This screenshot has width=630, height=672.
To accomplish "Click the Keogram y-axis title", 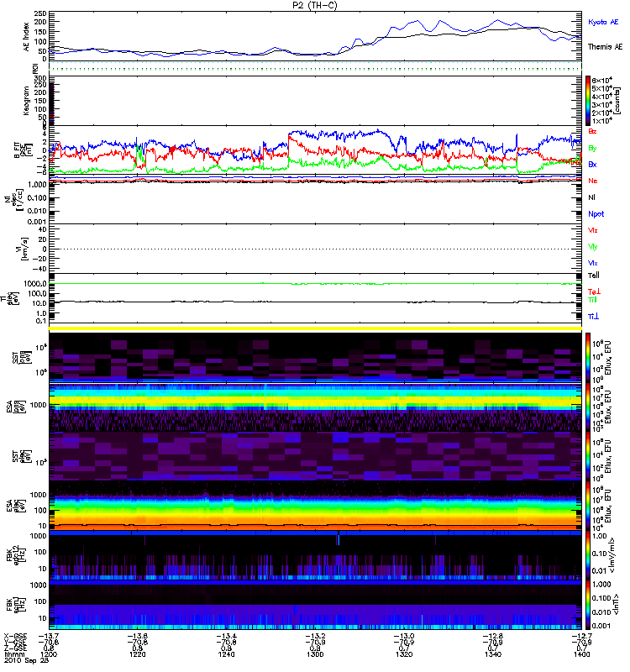I will pos(26,100).
